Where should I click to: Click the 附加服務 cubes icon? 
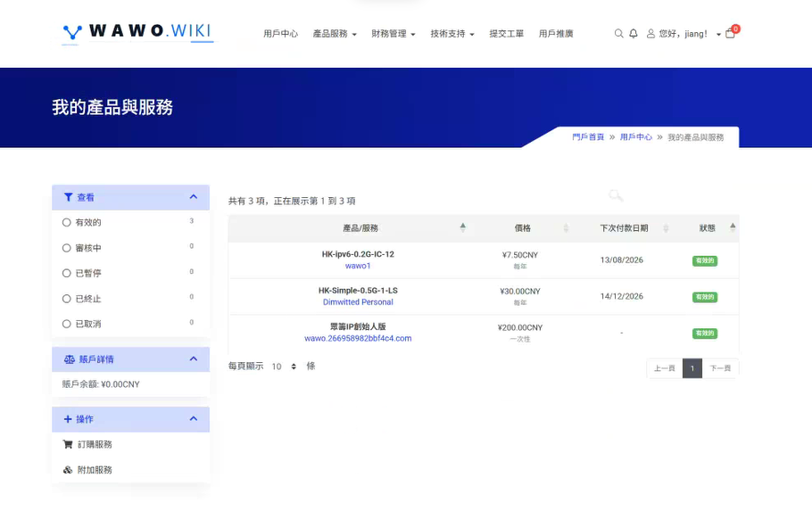pyautogui.click(x=68, y=470)
